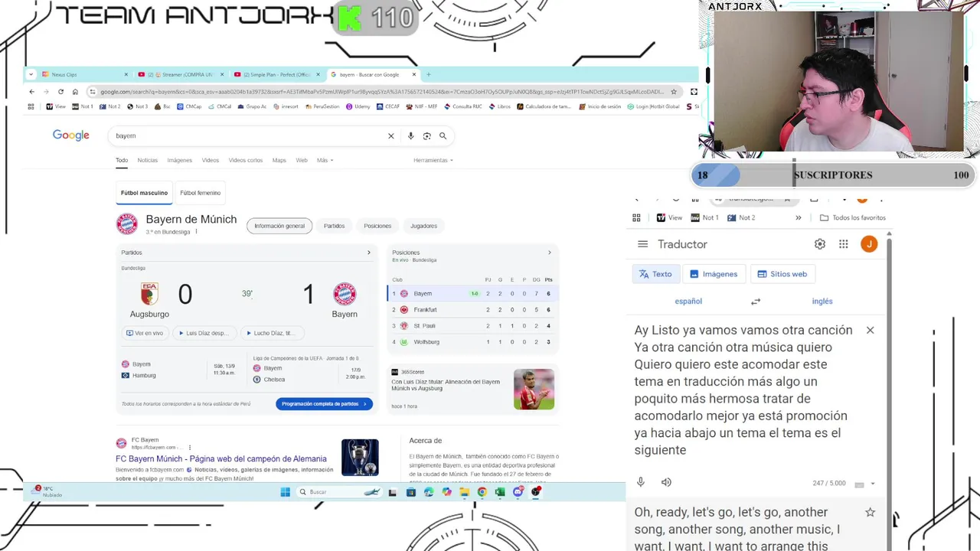Open Excel from the taskbar

[500, 492]
